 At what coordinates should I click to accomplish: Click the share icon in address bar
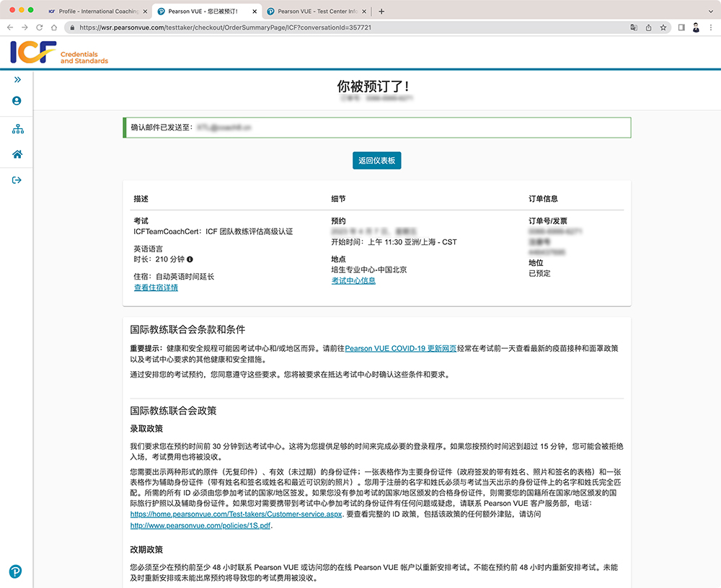pyautogui.click(x=648, y=27)
